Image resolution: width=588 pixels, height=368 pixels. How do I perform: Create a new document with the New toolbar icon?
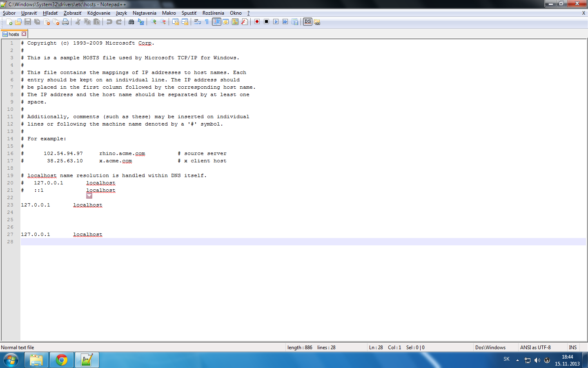click(x=9, y=22)
